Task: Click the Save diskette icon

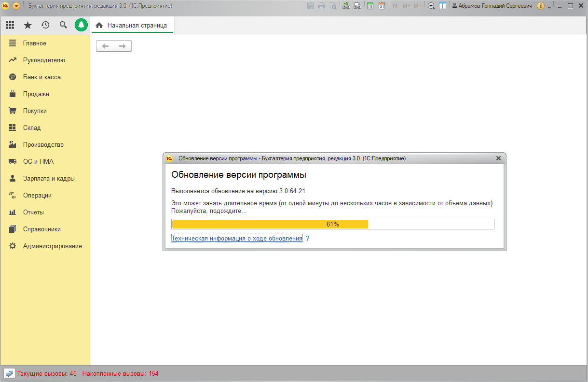Action: (x=311, y=6)
